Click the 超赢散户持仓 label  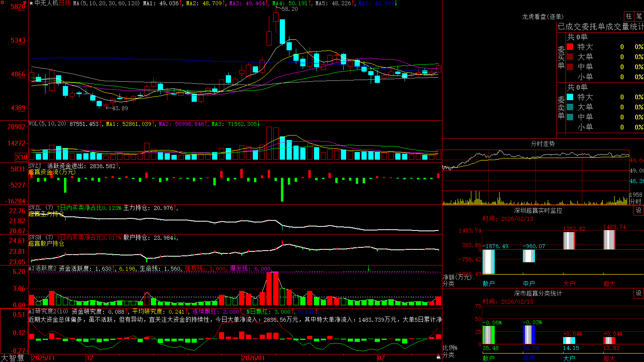click(46, 244)
